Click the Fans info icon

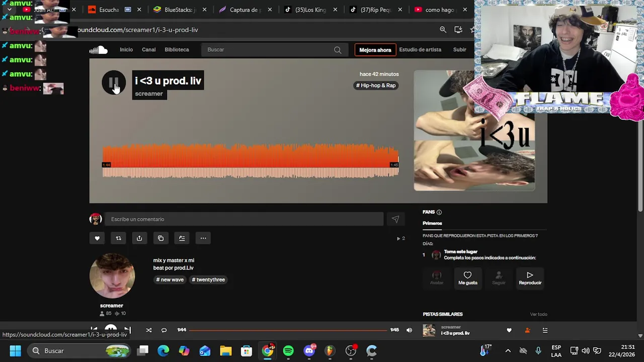tap(439, 212)
